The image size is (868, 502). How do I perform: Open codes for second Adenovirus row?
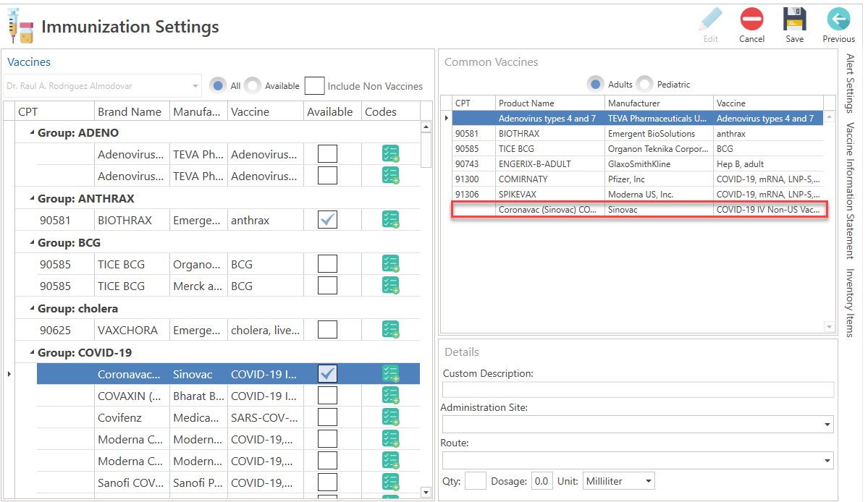click(x=391, y=175)
